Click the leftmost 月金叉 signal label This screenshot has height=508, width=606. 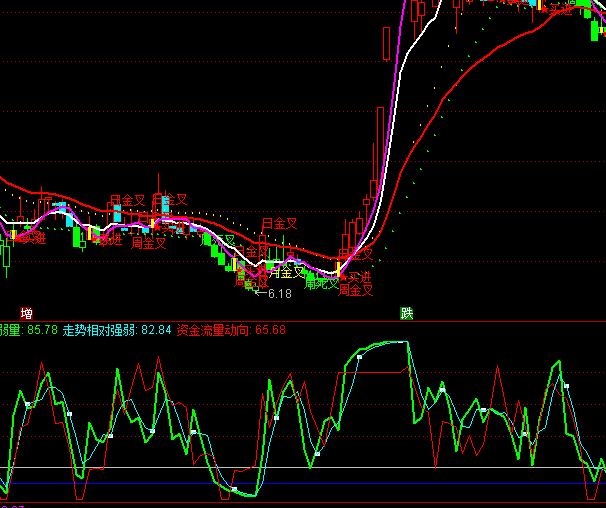point(127,201)
